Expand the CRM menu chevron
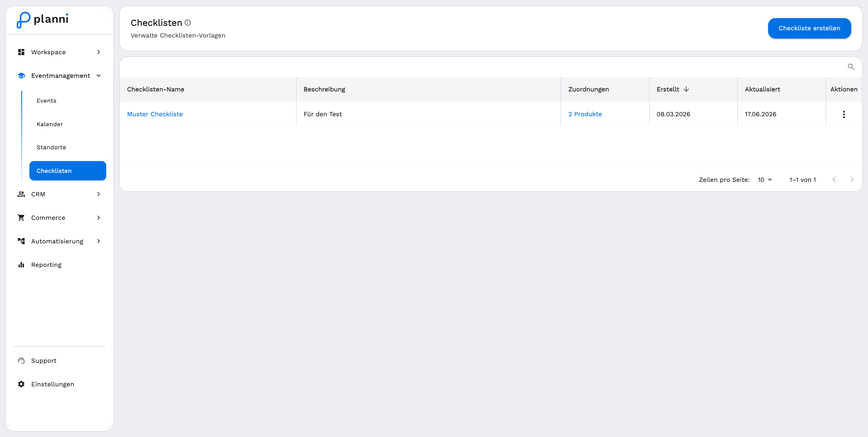 (98, 194)
